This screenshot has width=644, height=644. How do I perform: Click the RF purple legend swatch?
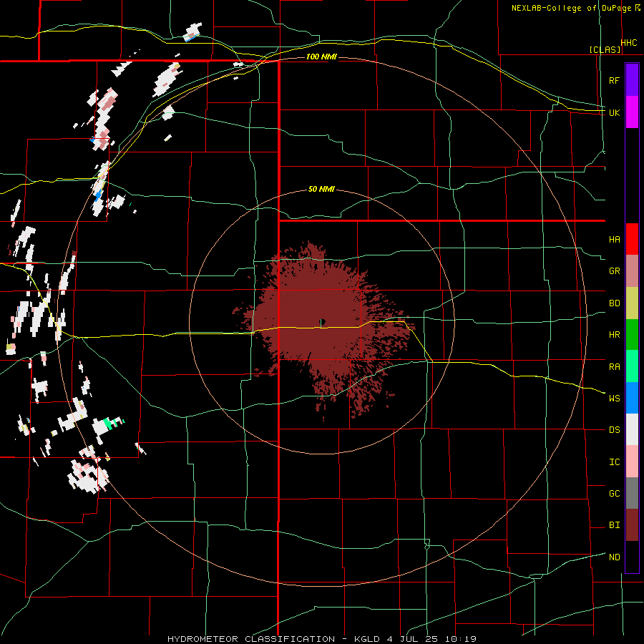pos(632,80)
